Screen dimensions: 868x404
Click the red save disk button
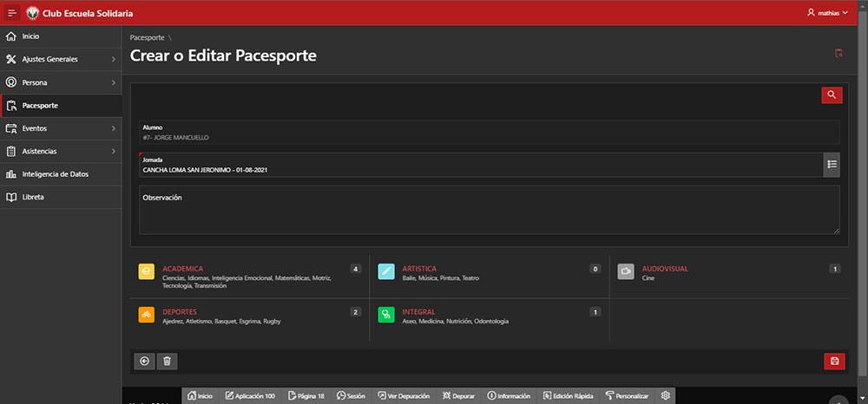tap(835, 362)
